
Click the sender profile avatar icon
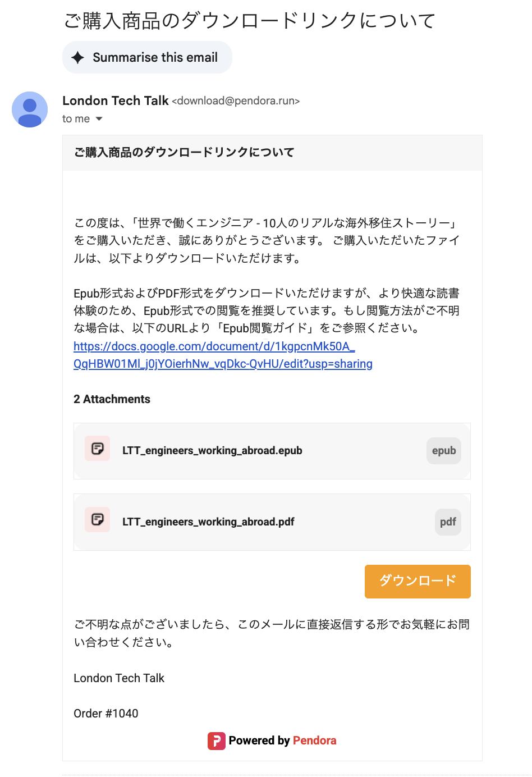30,109
